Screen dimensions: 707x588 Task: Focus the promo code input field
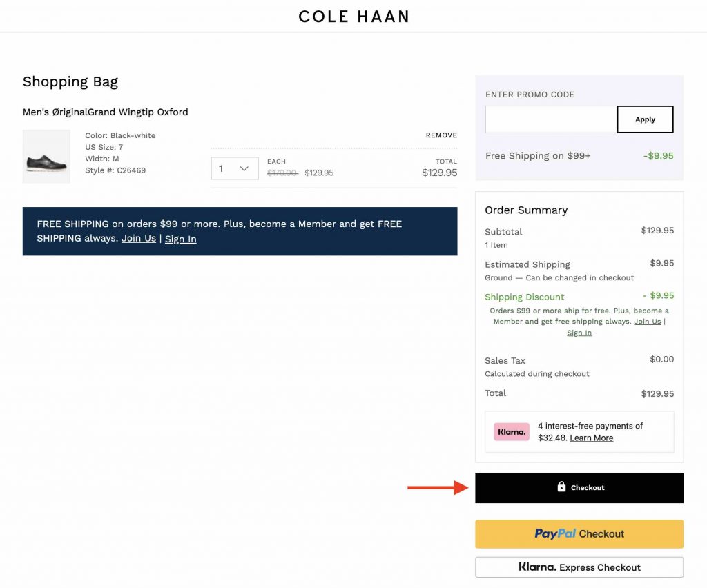click(550, 119)
